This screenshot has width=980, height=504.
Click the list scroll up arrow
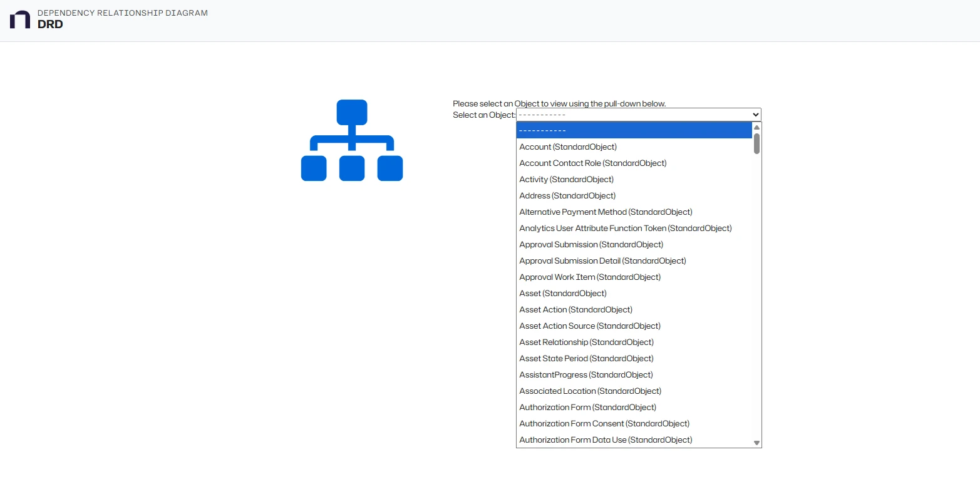coord(756,127)
